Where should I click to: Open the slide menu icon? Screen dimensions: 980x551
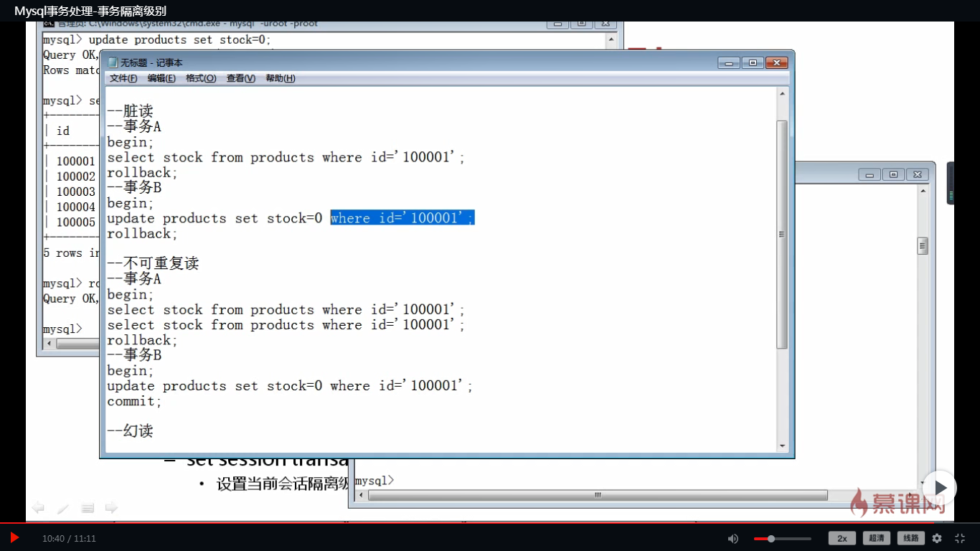[88, 508]
